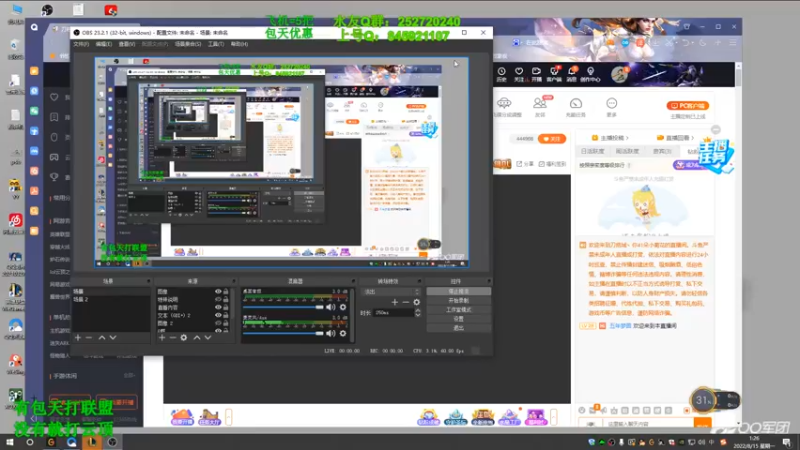Open the friends icon with NEW badge
800x450 pixels.
[x=540, y=104]
